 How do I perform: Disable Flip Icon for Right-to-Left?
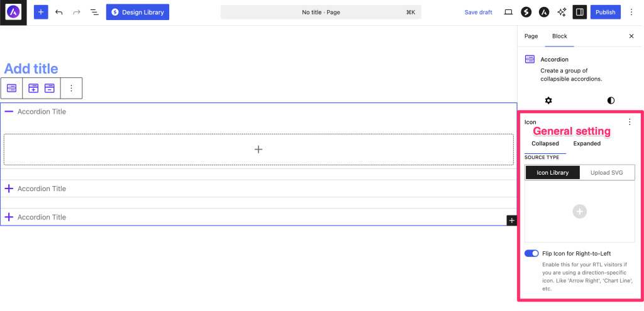click(531, 253)
